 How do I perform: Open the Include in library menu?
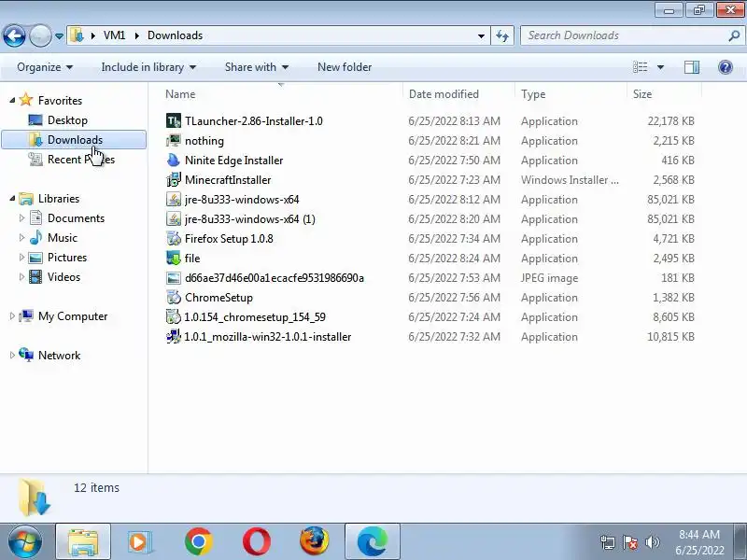coord(148,67)
